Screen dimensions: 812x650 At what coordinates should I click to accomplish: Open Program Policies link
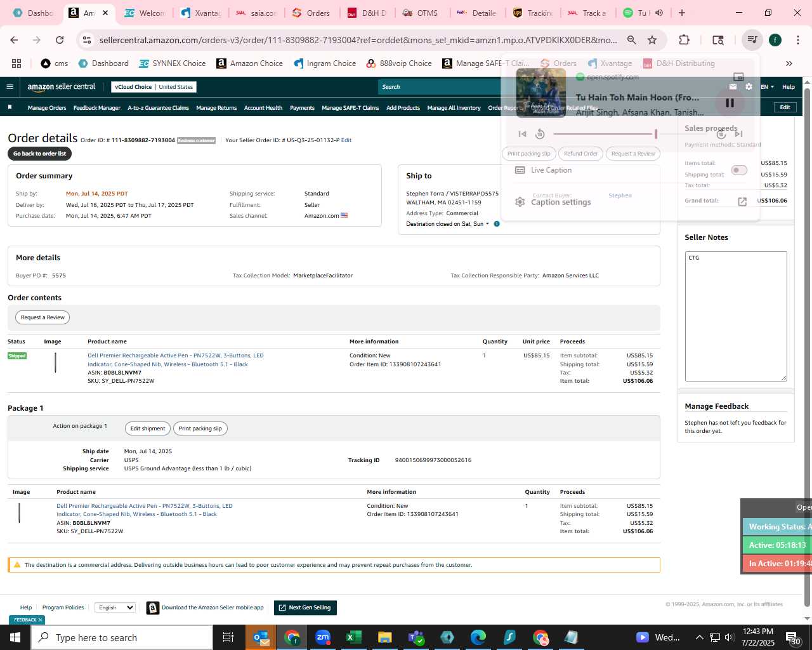click(x=63, y=607)
